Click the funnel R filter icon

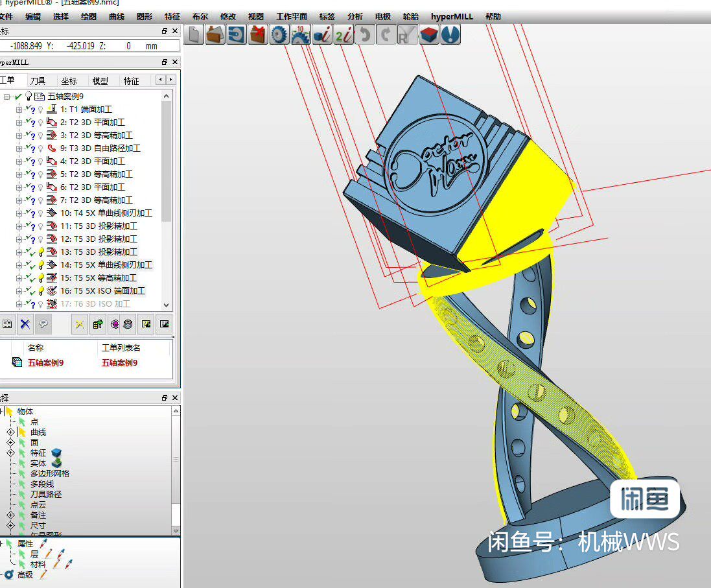(407, 35)
